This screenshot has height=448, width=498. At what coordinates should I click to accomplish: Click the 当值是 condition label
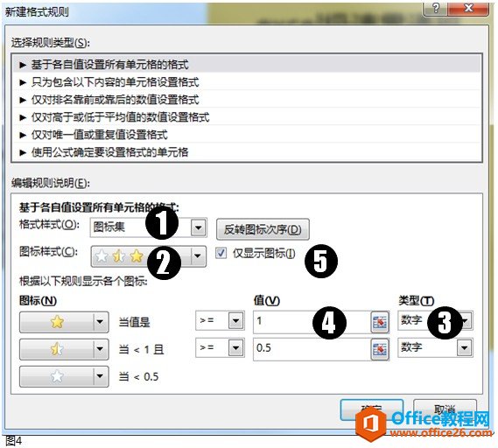pyautogui.click(x=134, y=323)
